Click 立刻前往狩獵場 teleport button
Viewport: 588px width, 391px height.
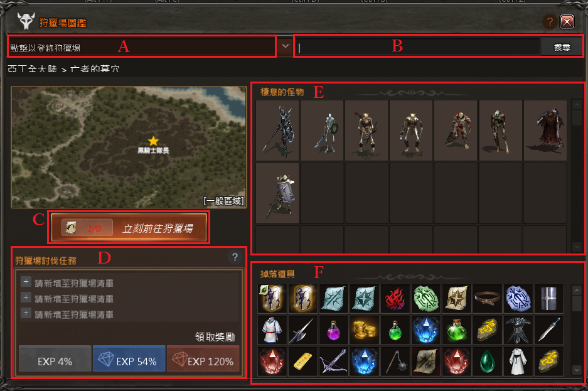(x=129, y=228)
